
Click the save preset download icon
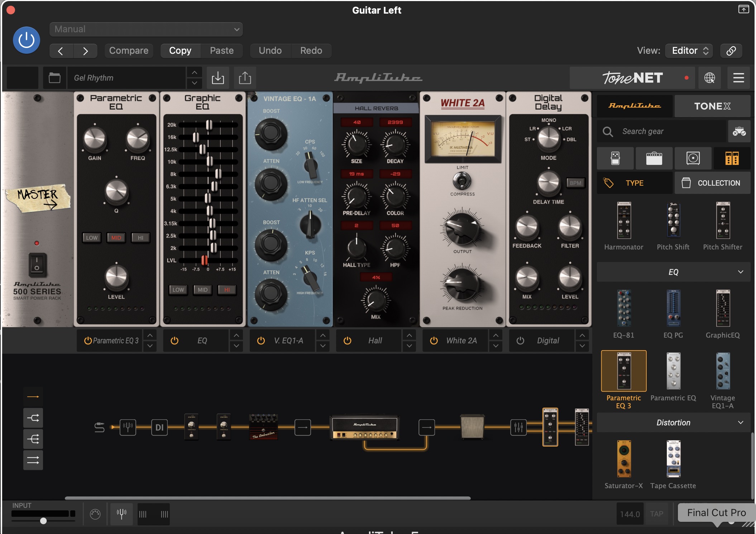click(x=218, y=78)
